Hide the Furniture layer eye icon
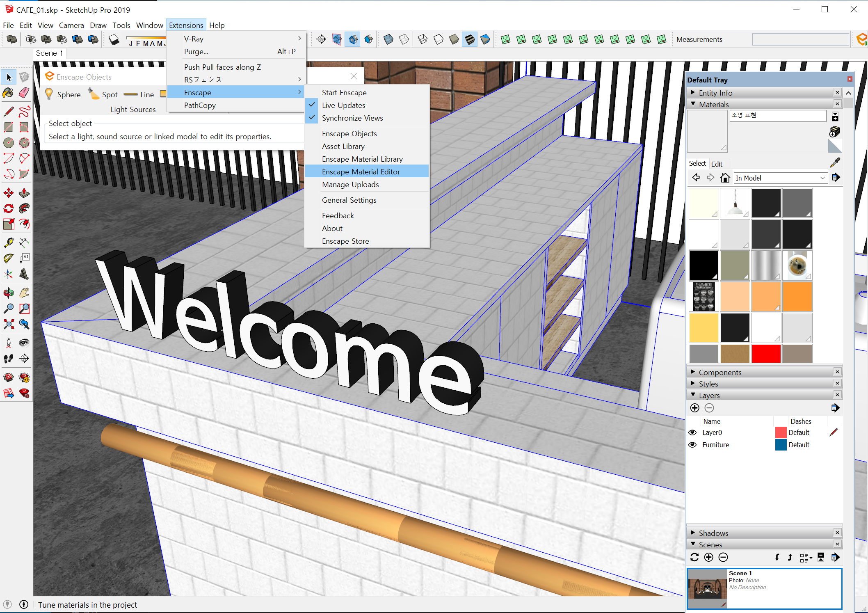 (693, 445)
